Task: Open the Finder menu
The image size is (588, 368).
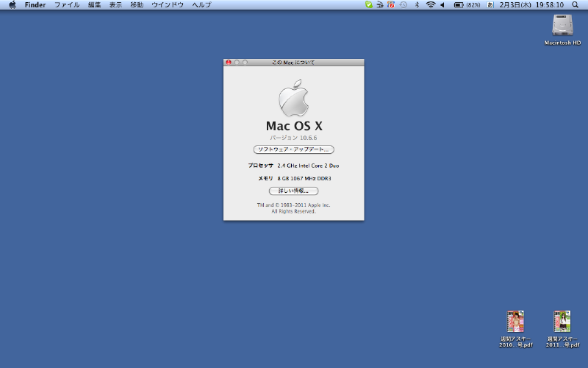Action: 35,5
